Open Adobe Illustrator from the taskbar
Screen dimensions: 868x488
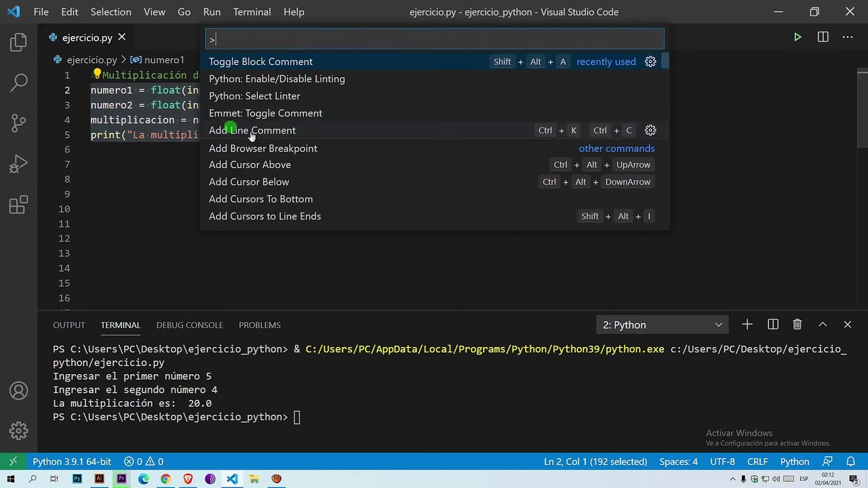(x=100, y=479)
